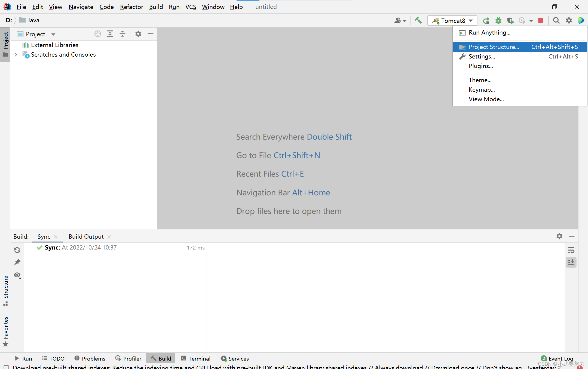Open Search Everywhere magnifier icon

(x=556, y=20)
